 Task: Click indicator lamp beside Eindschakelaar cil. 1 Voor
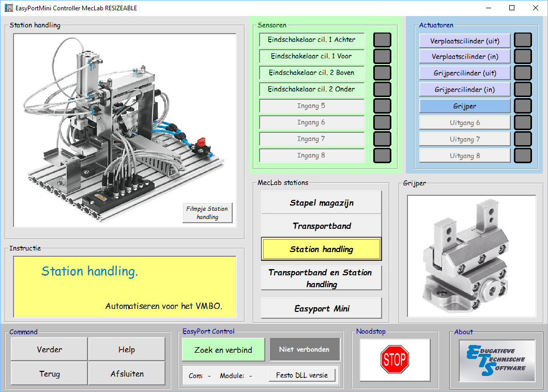(x=382, y=56)
